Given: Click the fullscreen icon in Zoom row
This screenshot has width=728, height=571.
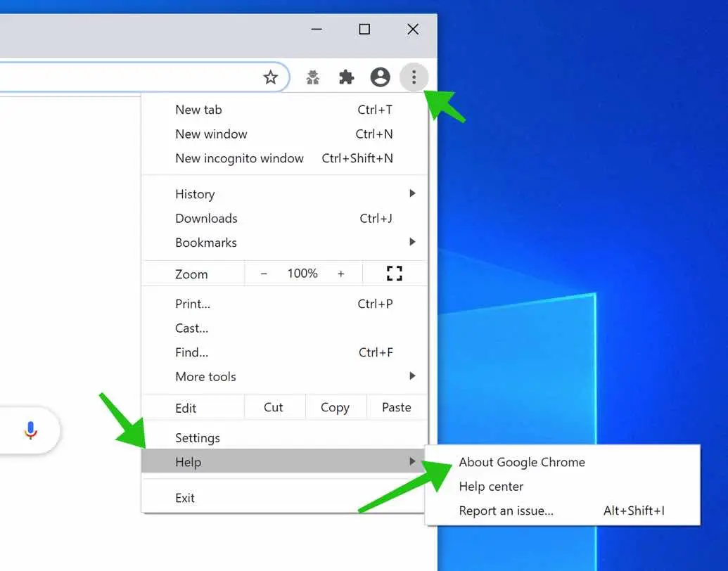Looking at the screenshot, I should pos(395,274).
